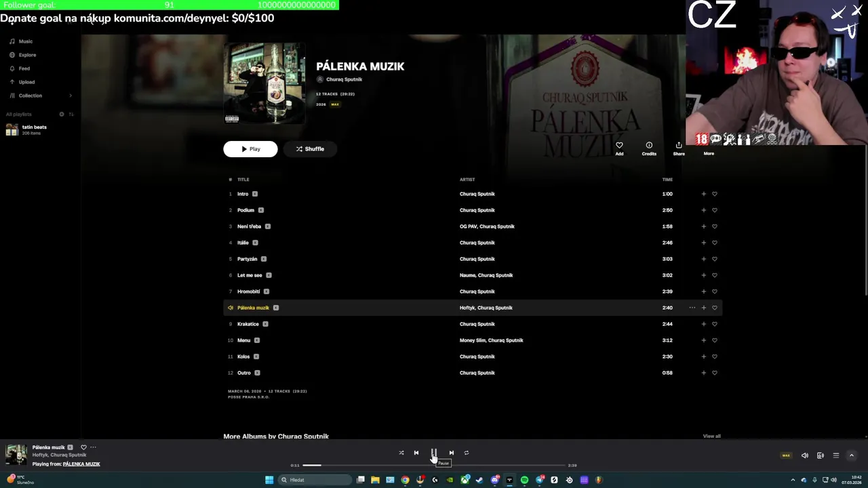This screenshot has height=488, width=868.
Task: View all albums by Churaq Sputnik
Action: click(711, 436)
